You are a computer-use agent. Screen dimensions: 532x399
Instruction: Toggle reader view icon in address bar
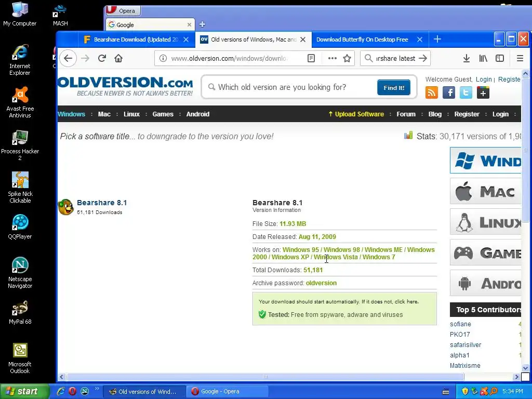pyautogui.click(x=311, y=58)
